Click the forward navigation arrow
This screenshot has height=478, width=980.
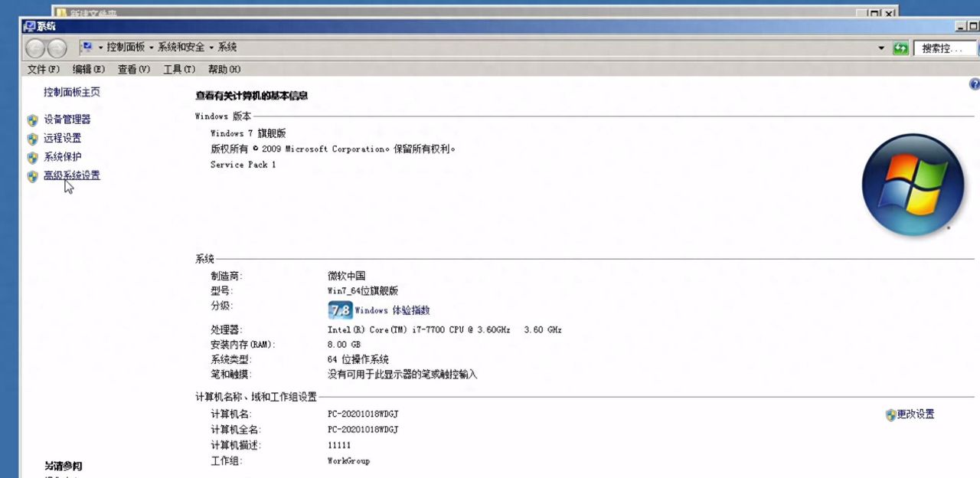(x=56, y=47)
